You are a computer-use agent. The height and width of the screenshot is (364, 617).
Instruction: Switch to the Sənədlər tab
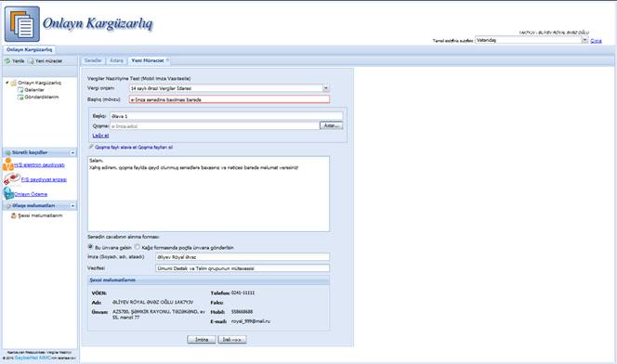(x=93, y=60)
